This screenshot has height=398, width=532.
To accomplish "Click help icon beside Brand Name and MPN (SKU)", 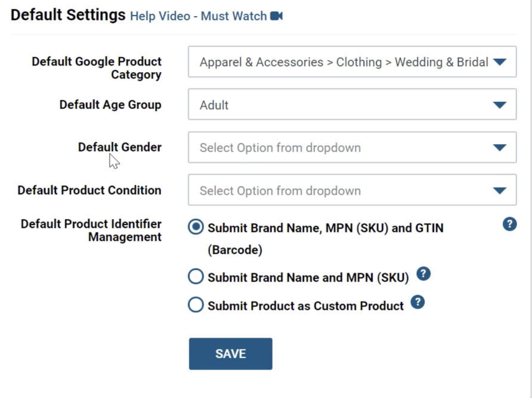I will [423, 274].
